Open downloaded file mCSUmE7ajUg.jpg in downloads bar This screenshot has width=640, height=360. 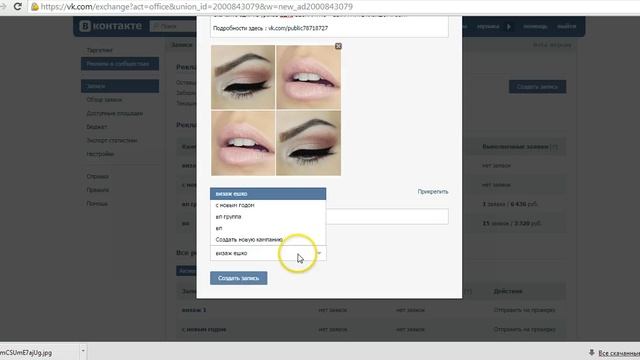(26, 352)
